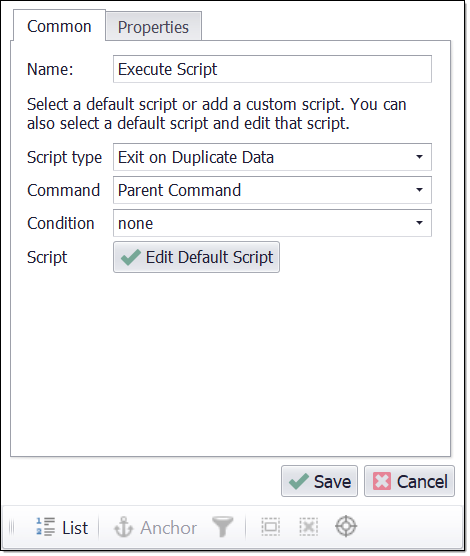Viewport: 470px width, 556px height.
Task: Click the dashed box with X icon
Action: (308, 527)
